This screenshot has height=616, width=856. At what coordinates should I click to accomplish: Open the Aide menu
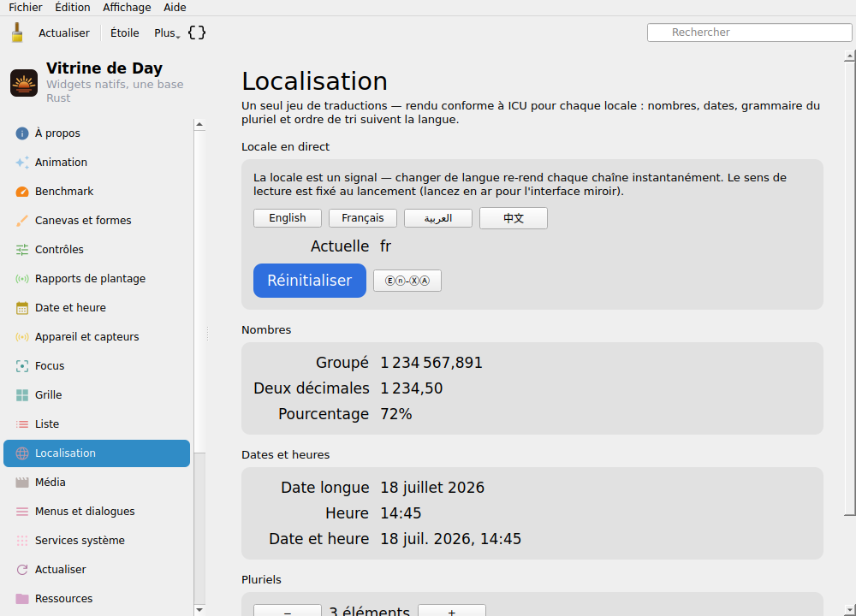point(175,8)
